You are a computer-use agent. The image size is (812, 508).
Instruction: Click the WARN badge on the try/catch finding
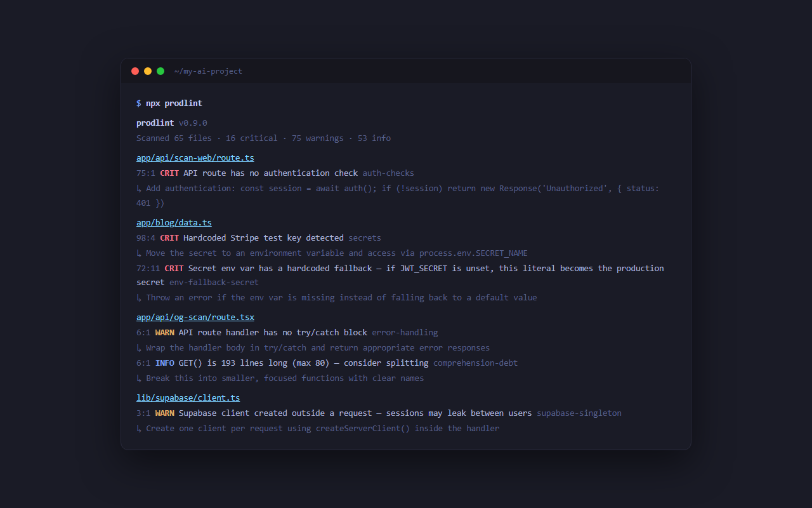coord(164,332)
